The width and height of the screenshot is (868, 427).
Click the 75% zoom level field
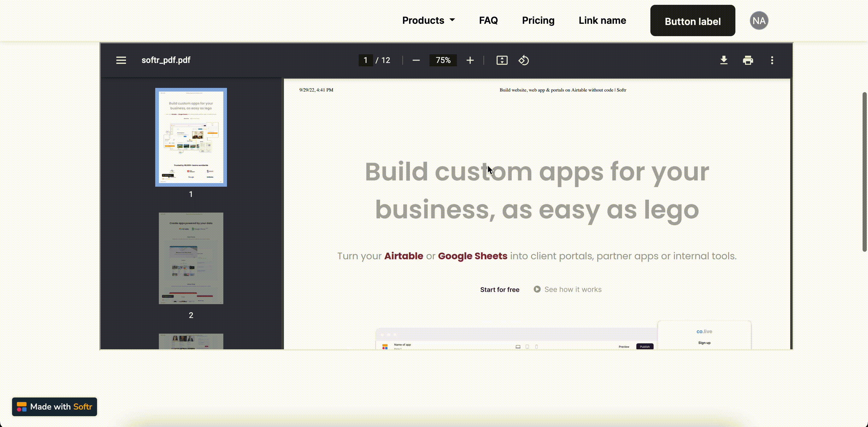[443, 60]
